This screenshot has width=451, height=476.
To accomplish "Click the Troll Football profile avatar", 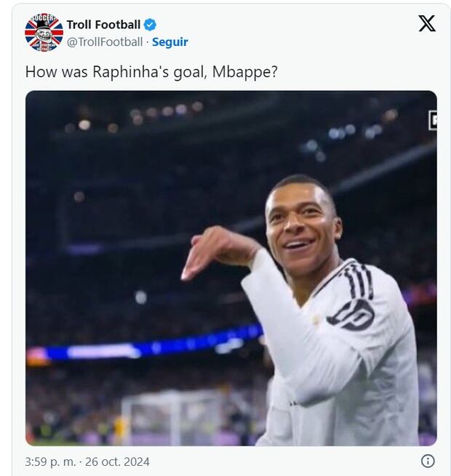I will 44,33.
